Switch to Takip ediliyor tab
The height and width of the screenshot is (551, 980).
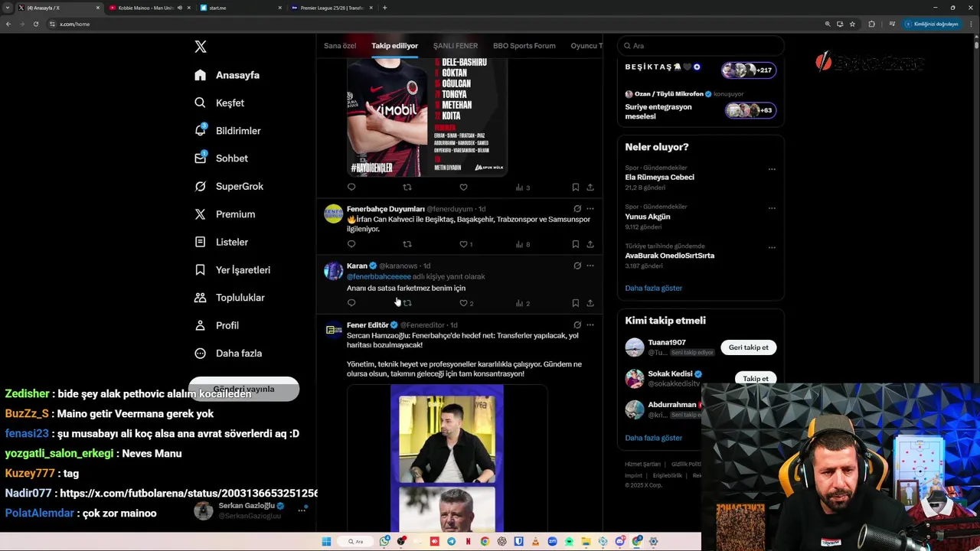pos(395,46)
